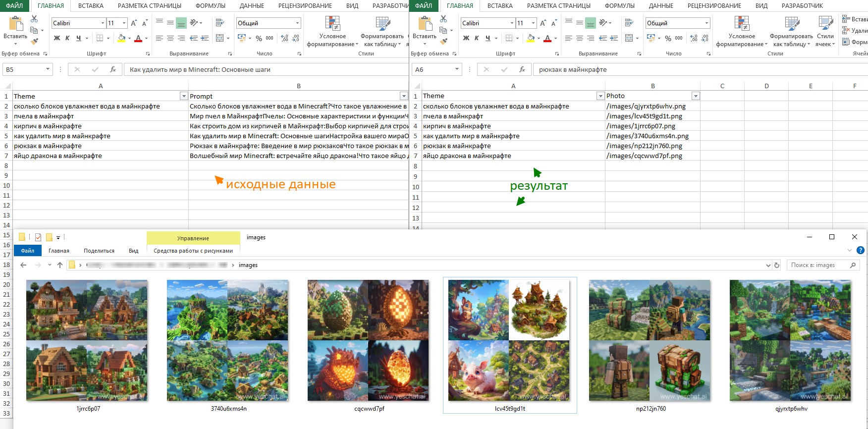Open the Photo column filter dropdown
This screenshot has width=868, height=429.
tap(696, 96)
